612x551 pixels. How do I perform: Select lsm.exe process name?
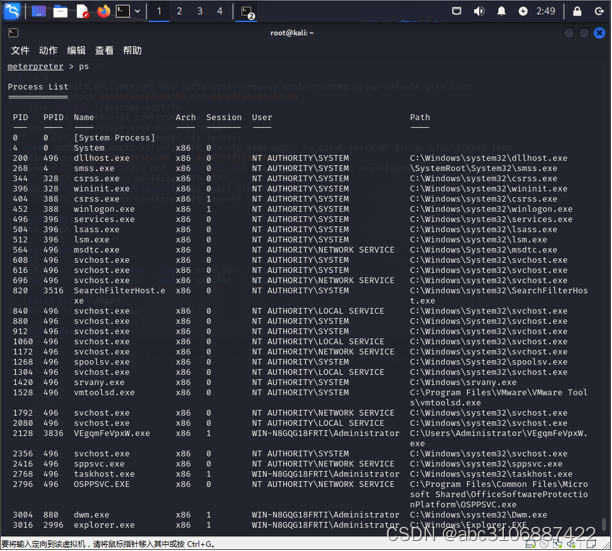tap(91, 240)
